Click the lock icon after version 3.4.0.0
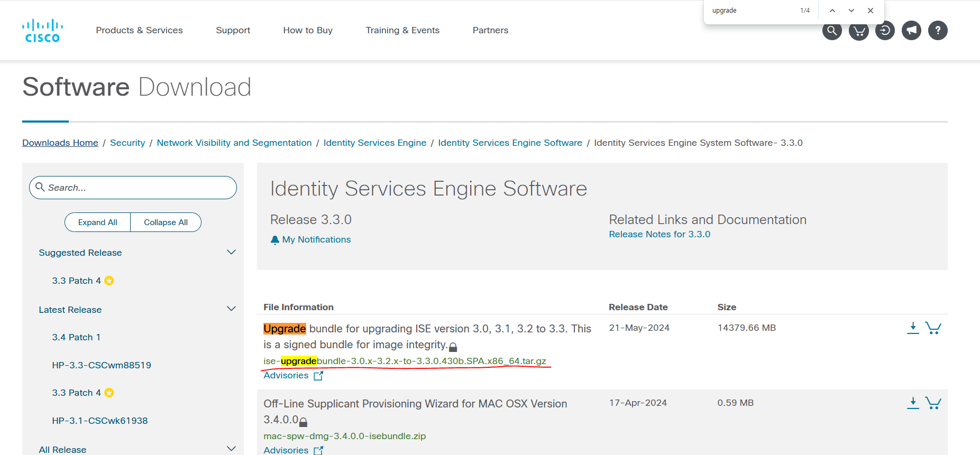The height and width of the screenshot is (455, 980). pos(303,422)
